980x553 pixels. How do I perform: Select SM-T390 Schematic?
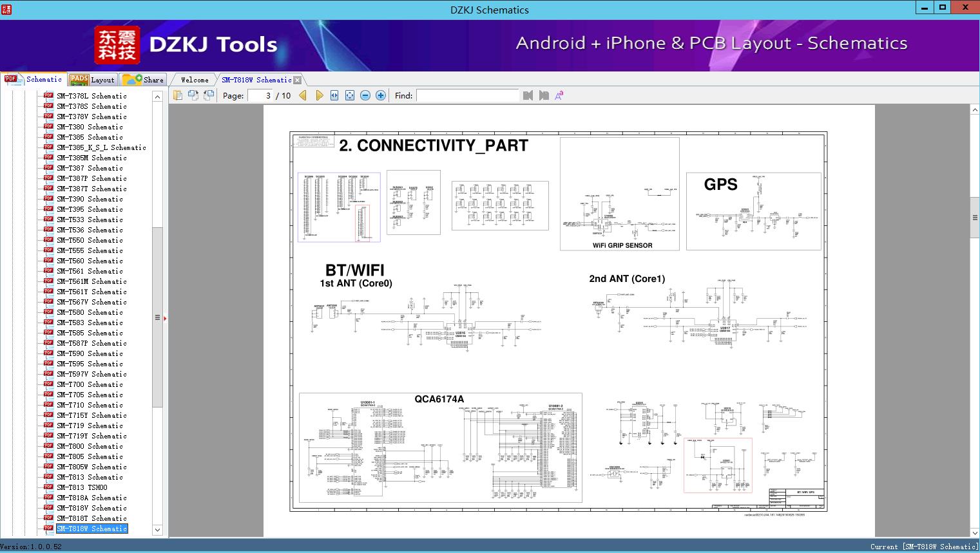pos(90,199)
